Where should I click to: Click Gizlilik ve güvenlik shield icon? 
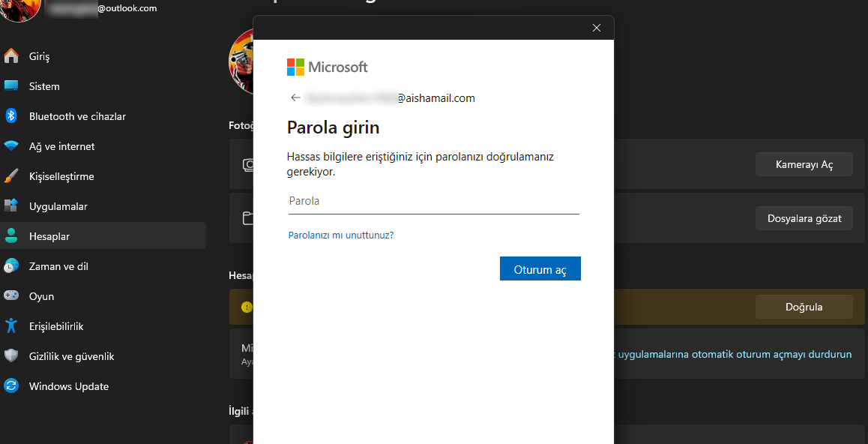click(11, 355)
